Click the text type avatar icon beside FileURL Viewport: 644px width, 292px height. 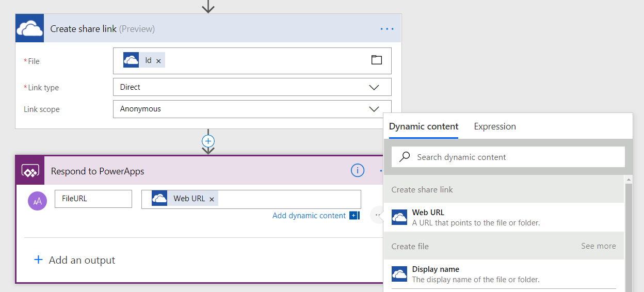(x=37, y=201)
